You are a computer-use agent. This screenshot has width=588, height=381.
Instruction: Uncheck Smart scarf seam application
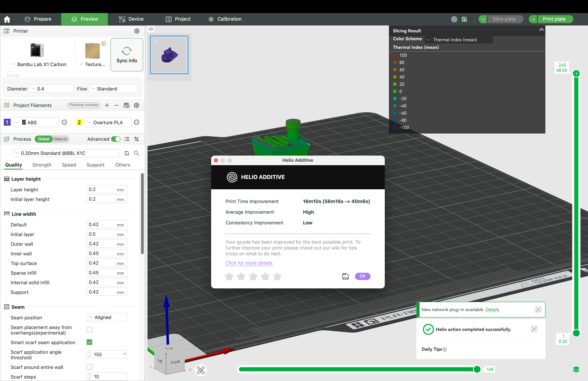89,342
